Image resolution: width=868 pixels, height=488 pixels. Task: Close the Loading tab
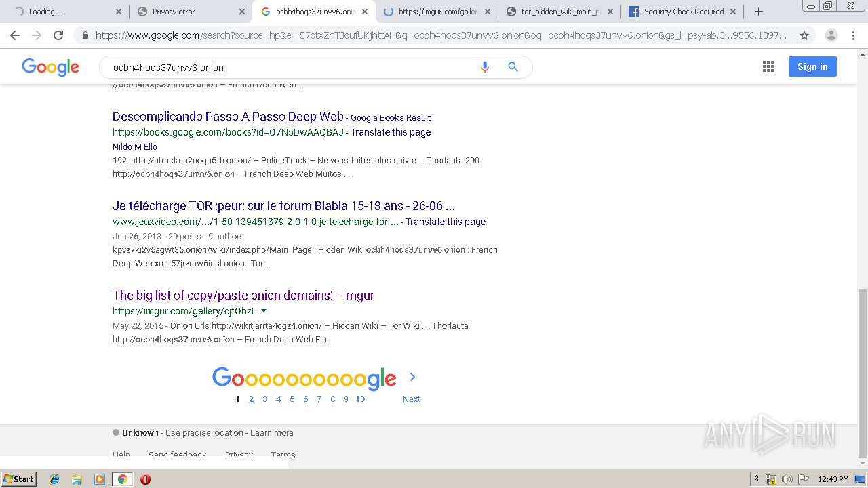[118, 12]
